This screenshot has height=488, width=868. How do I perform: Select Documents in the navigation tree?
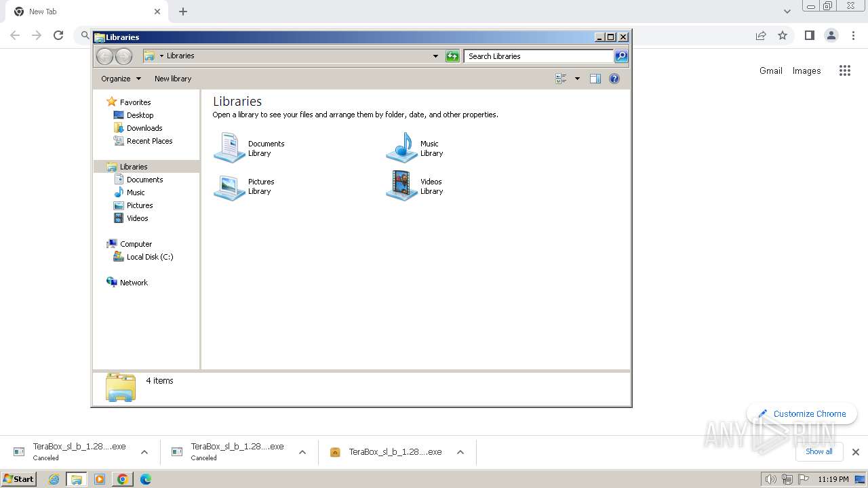(x=144, y=180)
